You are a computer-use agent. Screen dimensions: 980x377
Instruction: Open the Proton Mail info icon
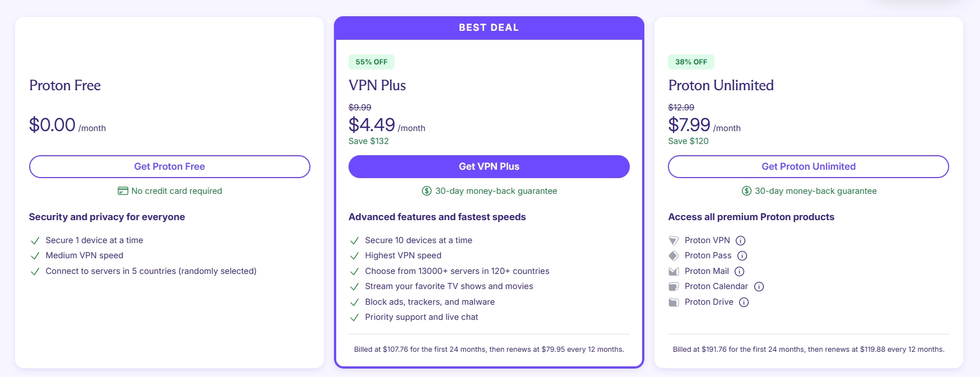click(x=739, y=272)
